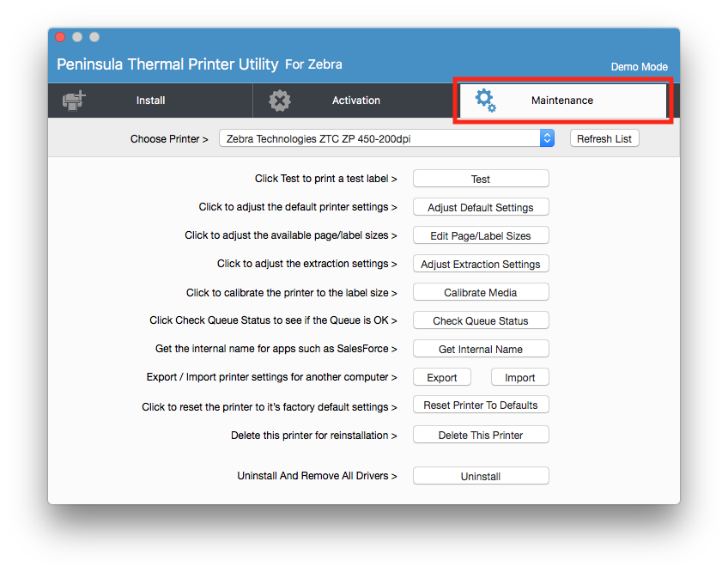Click the 'Choose Printer >' label
Image resolution: width=728 pixels, height=573 pixels.
[169, 139]
